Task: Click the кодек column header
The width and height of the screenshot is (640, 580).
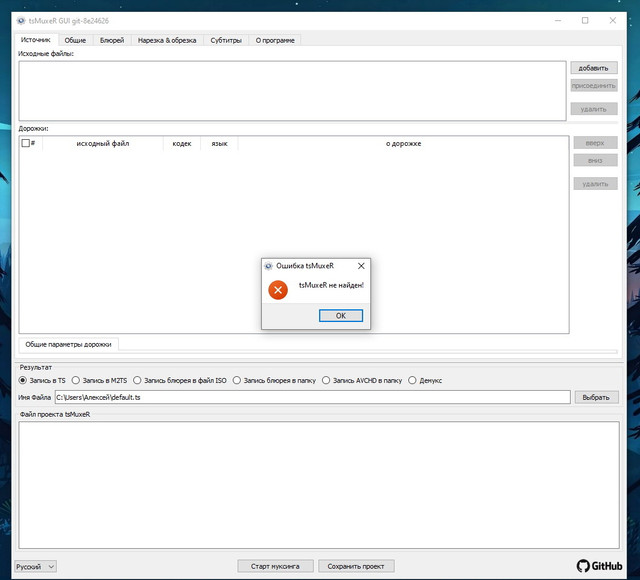Action: (182, 143)
